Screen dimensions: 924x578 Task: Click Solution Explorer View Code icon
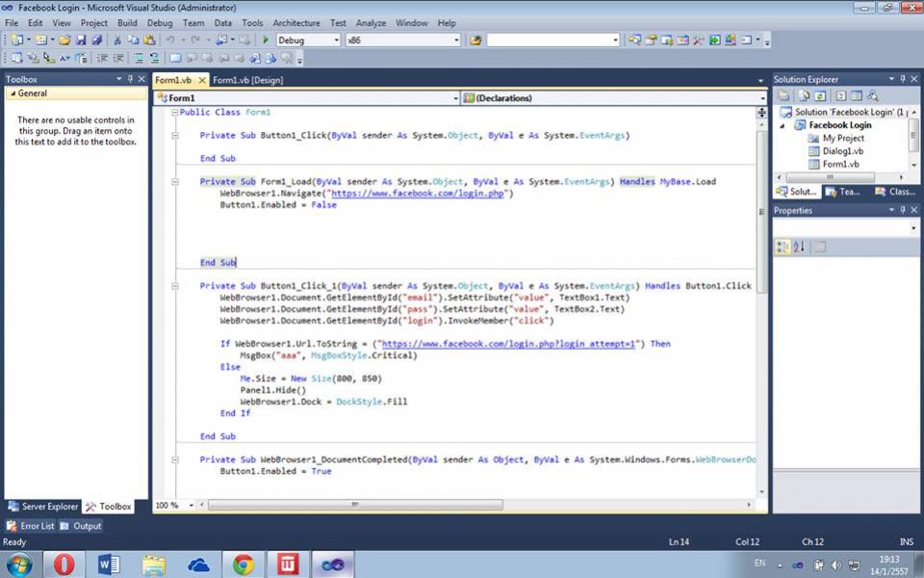pyautogui.click(x=841, y=95)
